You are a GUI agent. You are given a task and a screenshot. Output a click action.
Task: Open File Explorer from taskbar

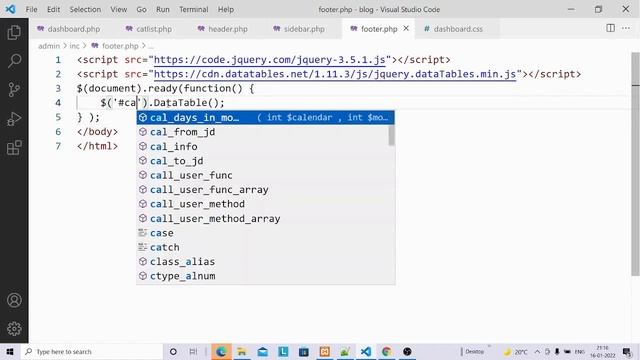click(242, 351)
